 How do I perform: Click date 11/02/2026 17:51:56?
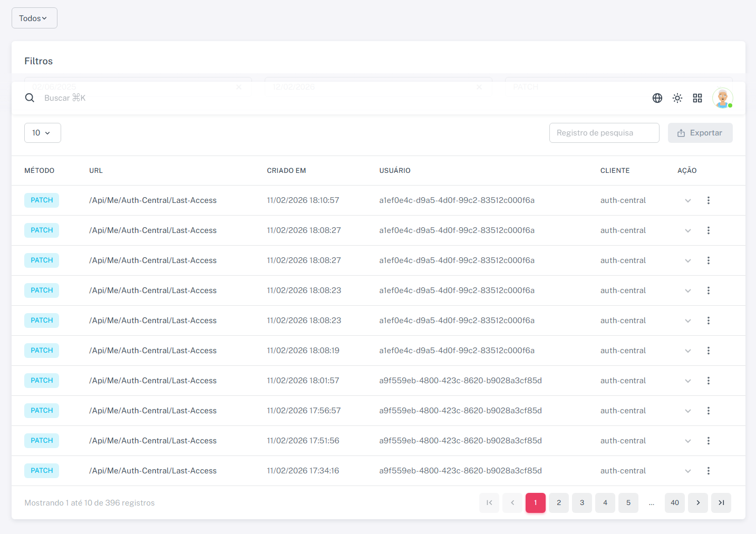click(x=303, y=441)
